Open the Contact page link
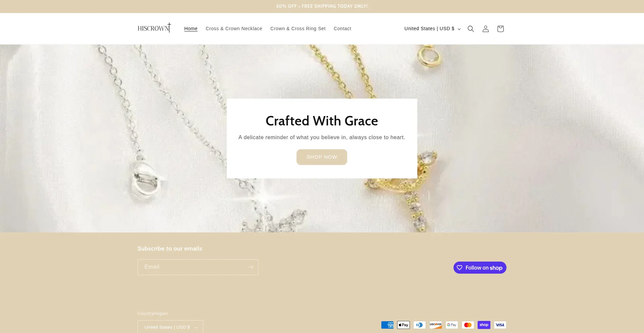Image resolution: width=644 pixels, height=333 pixels. (x=342, y=29)
